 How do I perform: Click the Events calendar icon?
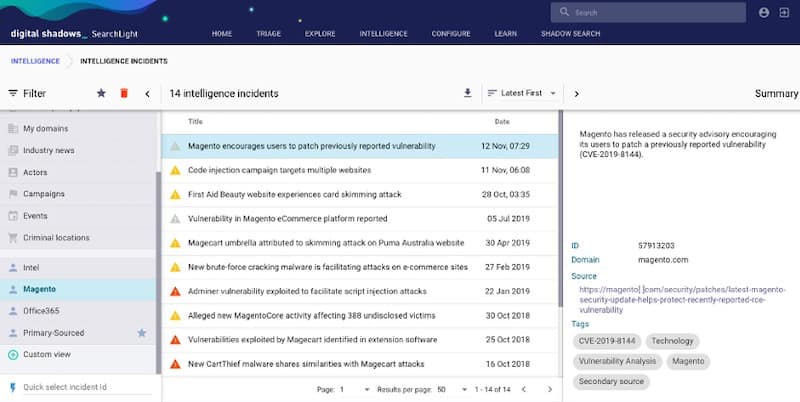click(13, 216)
